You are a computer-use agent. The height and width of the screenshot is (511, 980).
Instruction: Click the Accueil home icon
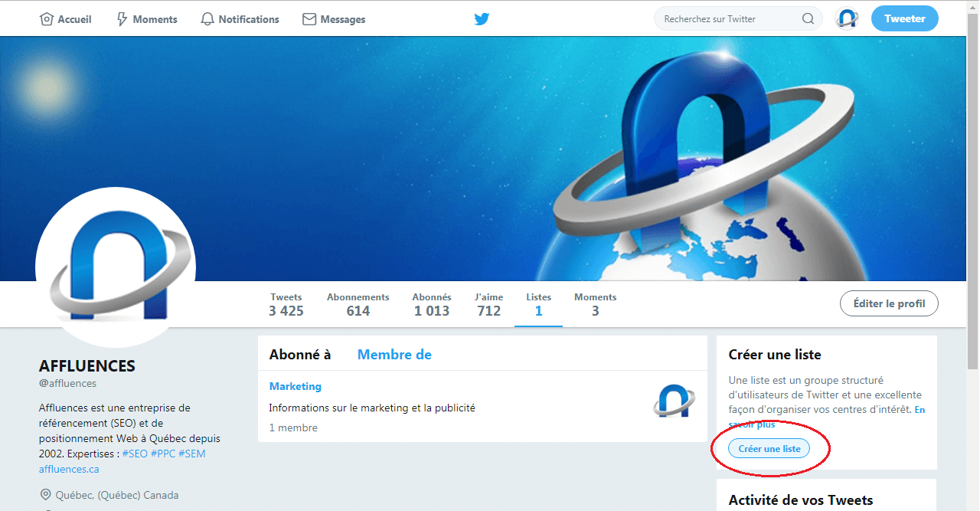pyautogui.click(x=47, y=19)
